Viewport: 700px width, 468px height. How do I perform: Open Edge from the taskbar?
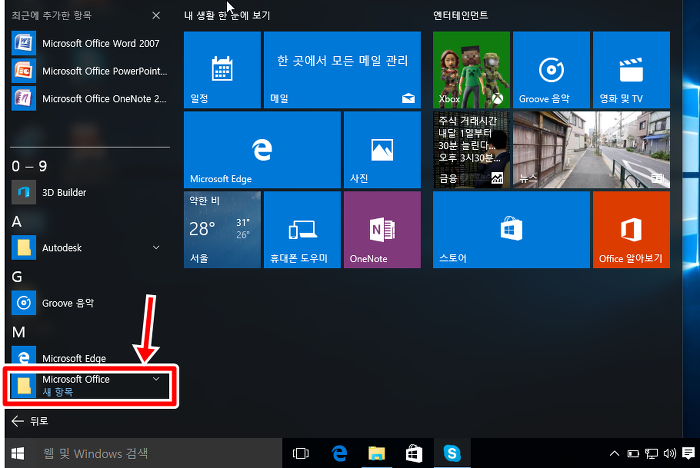(x=339, y=454)
